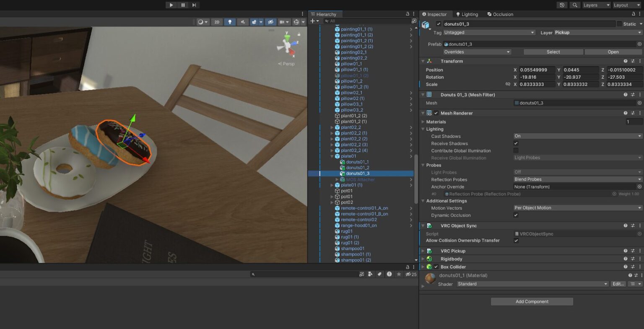
Task: Lock the Inspector panel with padlock icon
Action: [x=634, y=14]
